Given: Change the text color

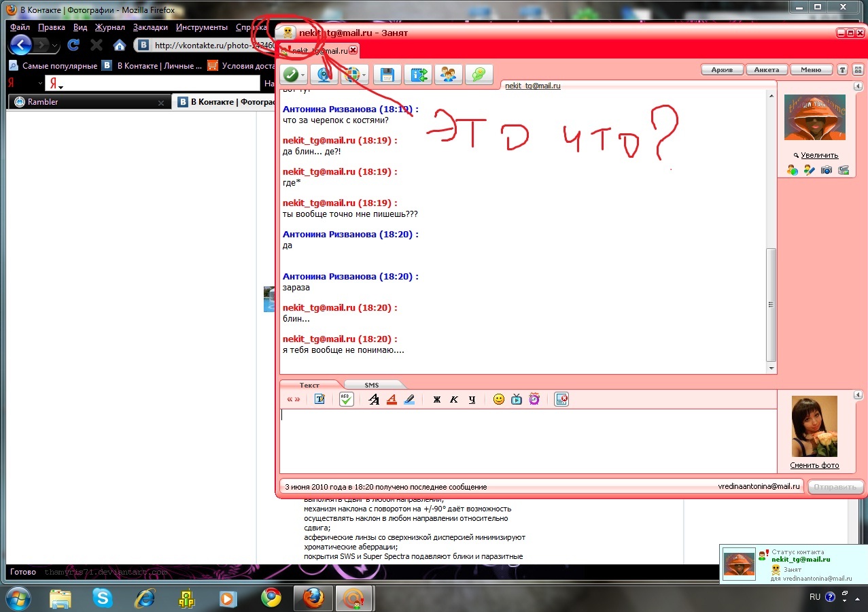Looking at the screenshot, I should [392, 399].
